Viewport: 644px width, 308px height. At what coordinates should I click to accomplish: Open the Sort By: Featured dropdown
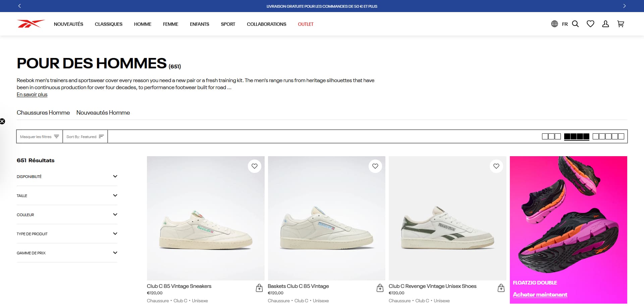[85, 136]
